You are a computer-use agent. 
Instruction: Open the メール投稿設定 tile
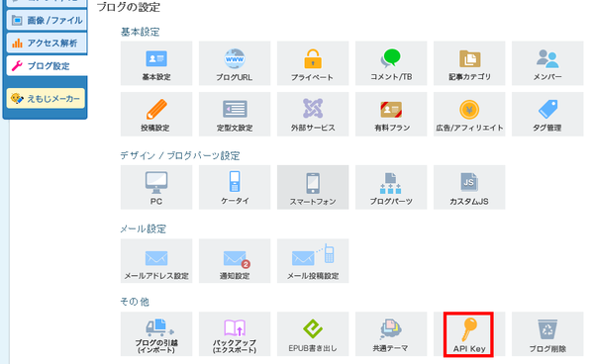[313, 261]
